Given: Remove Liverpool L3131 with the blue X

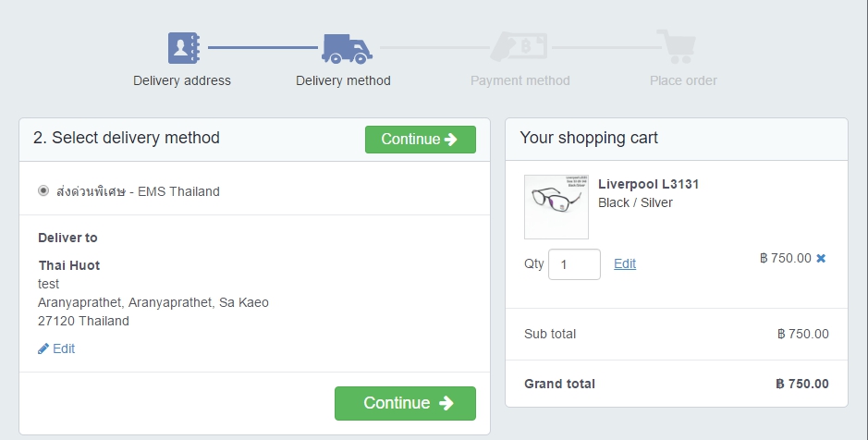Looking at the screenshot, I should point(821,259).
